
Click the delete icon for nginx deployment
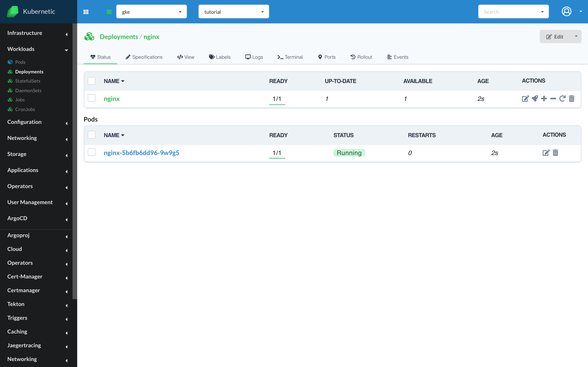pos(571,98)
